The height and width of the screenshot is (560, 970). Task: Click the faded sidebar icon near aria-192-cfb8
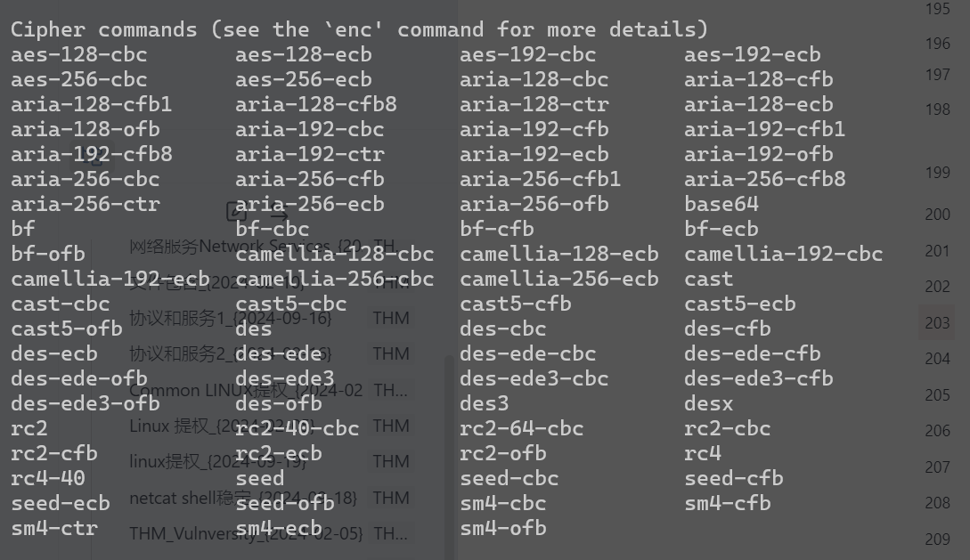(x=97, y=157)
